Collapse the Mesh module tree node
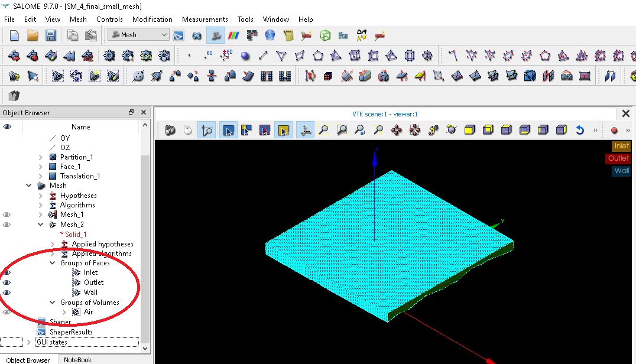The image size is (636, 364). (29, 186)
